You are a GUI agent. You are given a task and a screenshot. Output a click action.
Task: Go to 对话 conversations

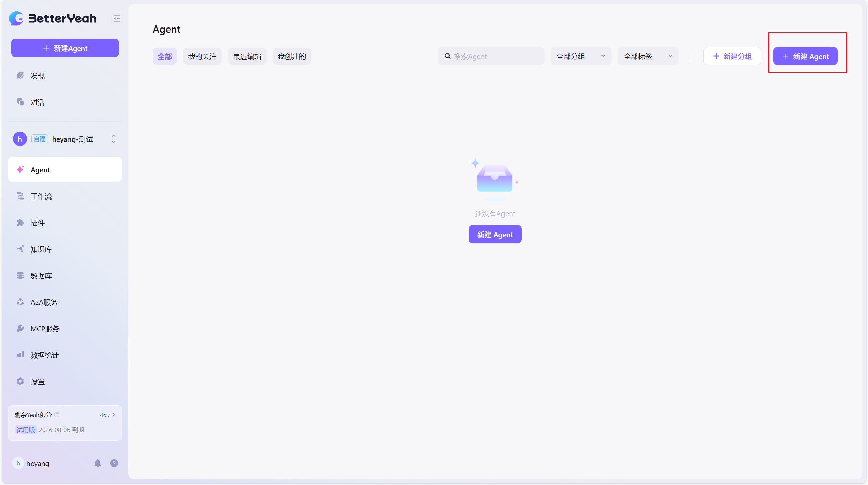(x=37, y=102)
